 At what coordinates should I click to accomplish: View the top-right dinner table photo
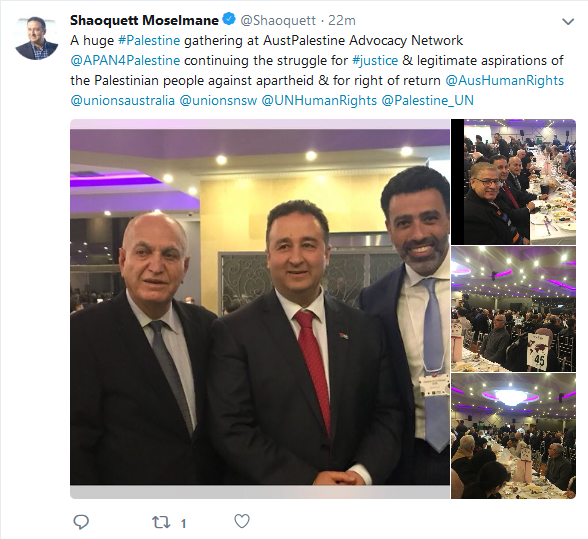[x=513, y=182]
